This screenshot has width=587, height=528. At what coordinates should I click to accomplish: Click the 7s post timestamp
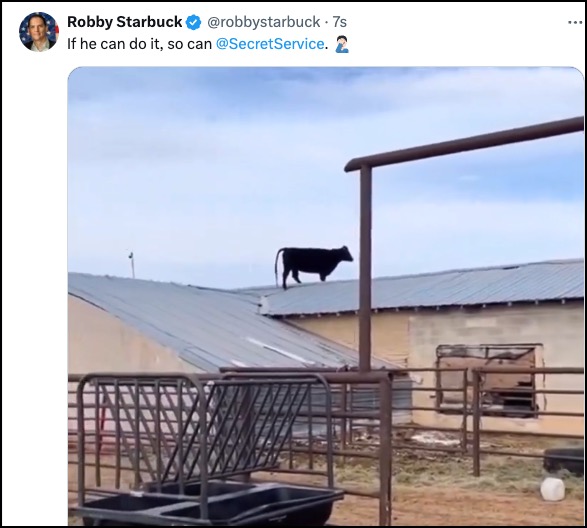point(340,22)
